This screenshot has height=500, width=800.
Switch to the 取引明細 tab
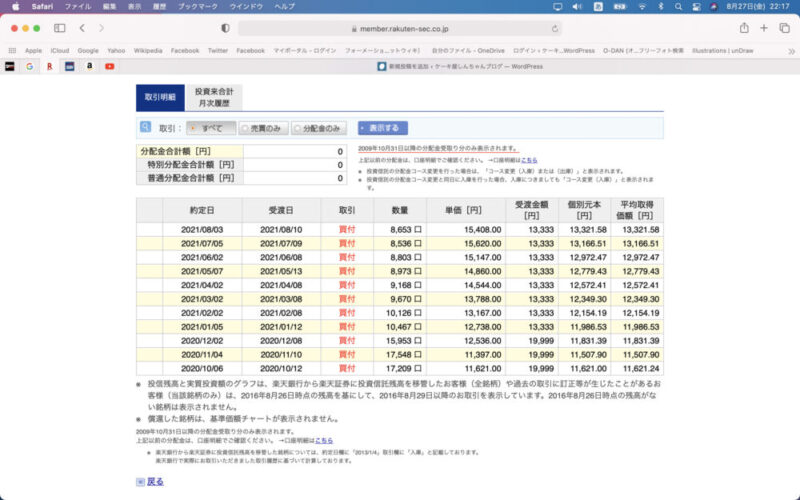[x=160, y=97]
